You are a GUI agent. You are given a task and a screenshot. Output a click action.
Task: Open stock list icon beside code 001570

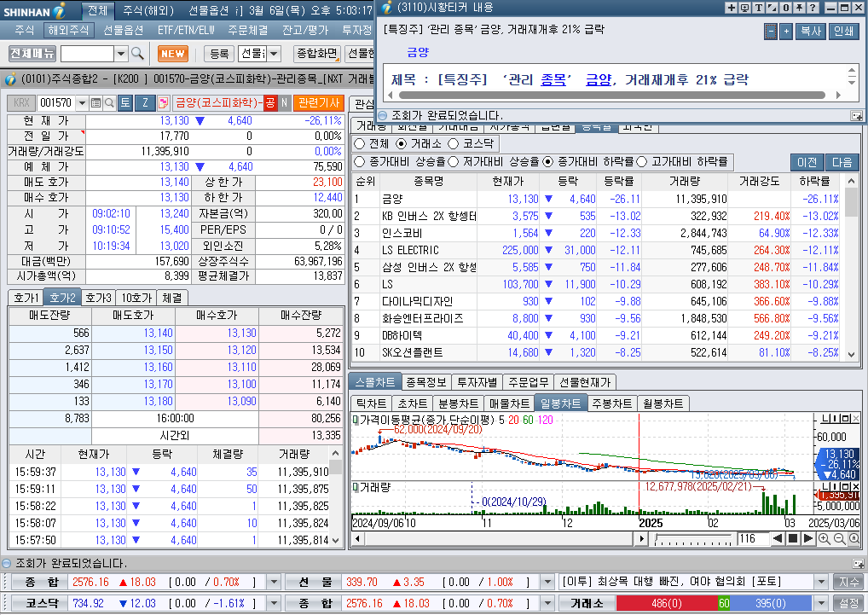pos(95,103)
